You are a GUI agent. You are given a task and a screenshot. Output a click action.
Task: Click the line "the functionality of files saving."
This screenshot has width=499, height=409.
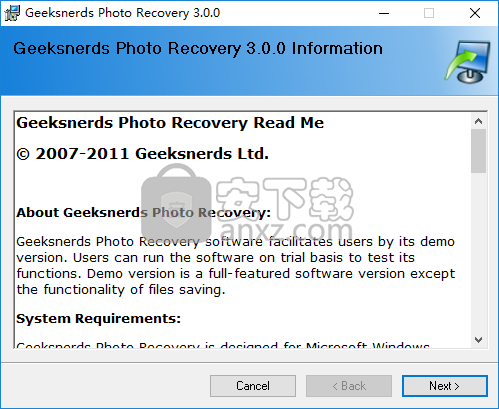click(x=121, y=290)
